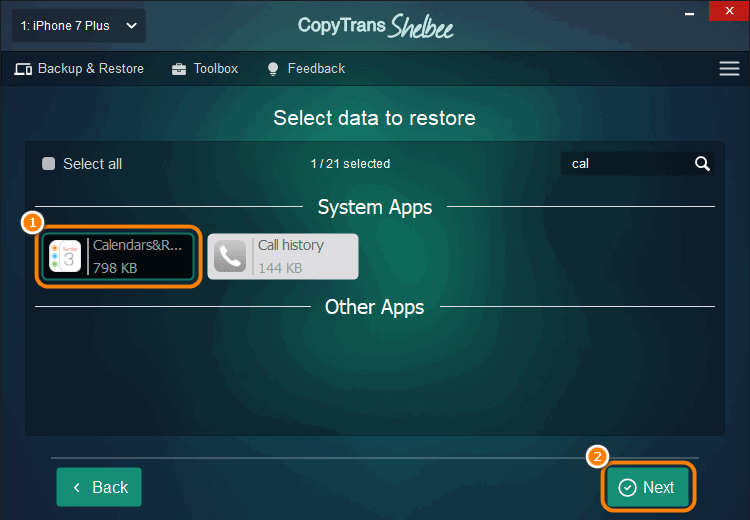Click the Call history phone icon

[x=230, y=256]
